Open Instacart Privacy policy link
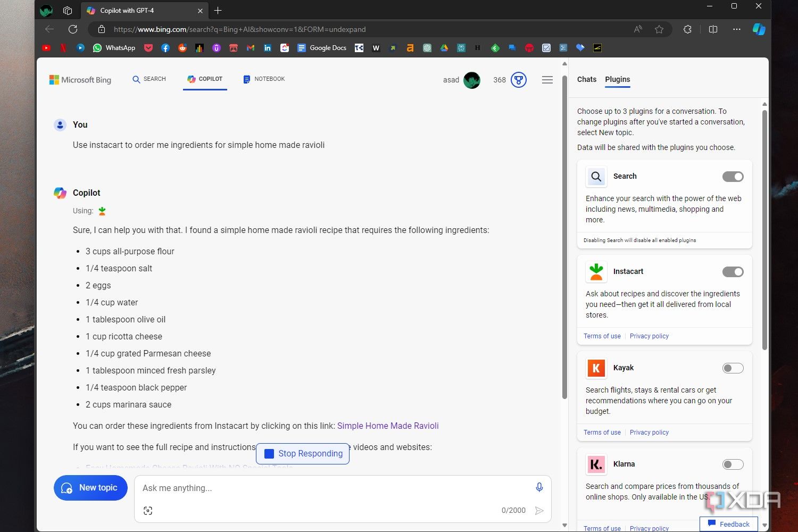The height and width of the screenshot is (532, 798). pyautogui.click(x=649, y=336)
